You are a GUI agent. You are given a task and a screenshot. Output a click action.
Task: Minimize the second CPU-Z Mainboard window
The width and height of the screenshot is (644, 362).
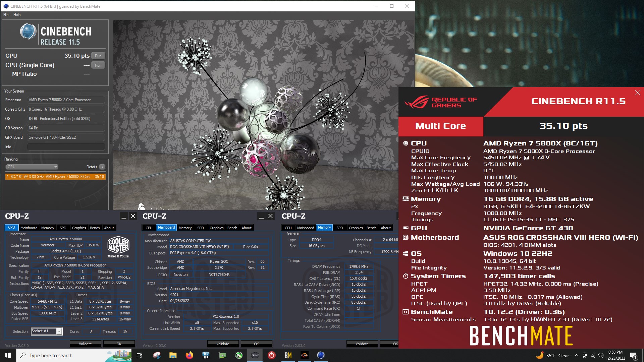(x=261, y=216)
